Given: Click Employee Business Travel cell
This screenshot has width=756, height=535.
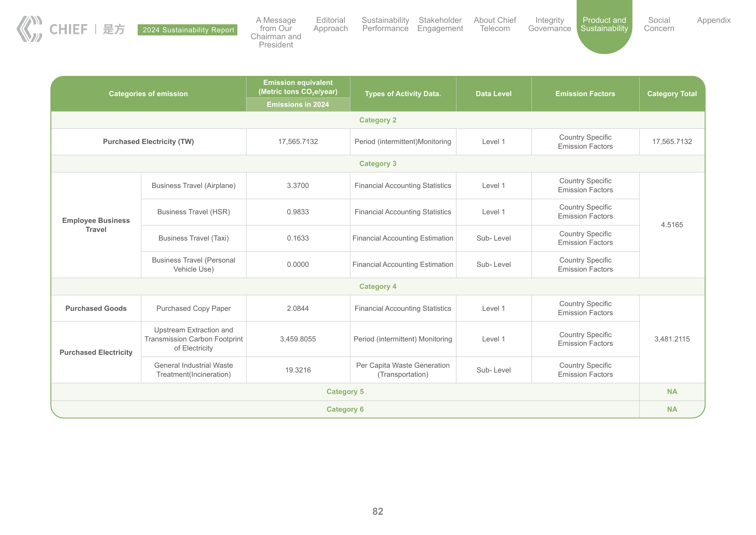Looking at the screenshot, I should point(96,225).
